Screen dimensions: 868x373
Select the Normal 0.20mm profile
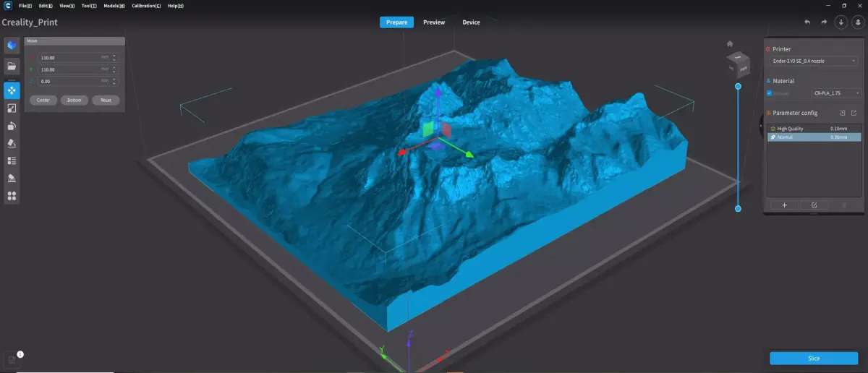point(814,137)
